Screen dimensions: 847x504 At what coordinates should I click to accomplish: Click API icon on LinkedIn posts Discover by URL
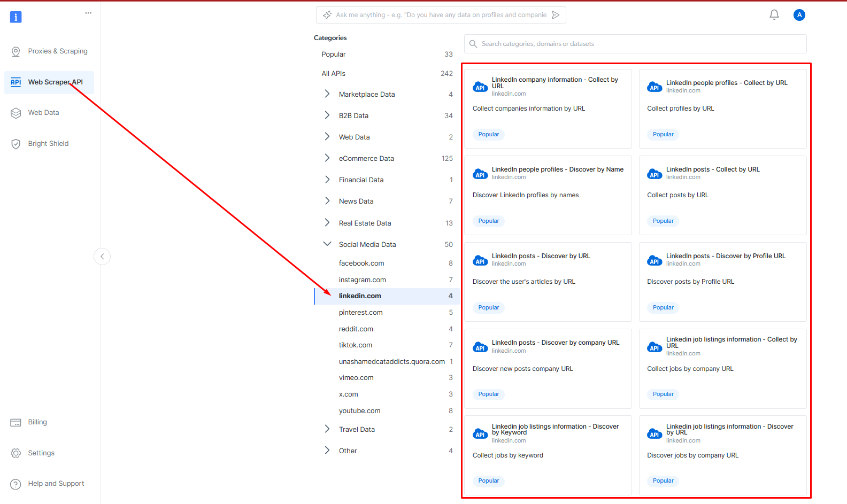tap(480, 260)
